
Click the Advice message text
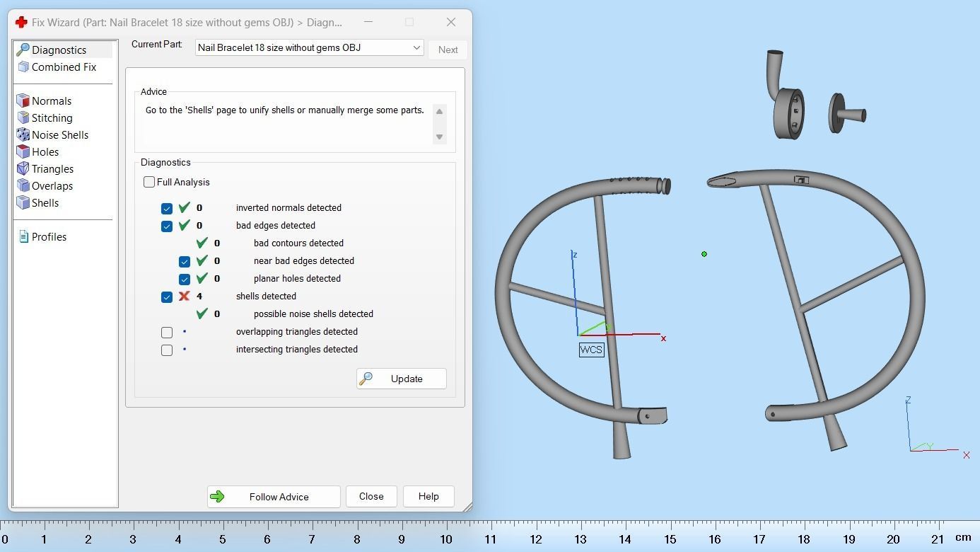click(x=285, y=110)
